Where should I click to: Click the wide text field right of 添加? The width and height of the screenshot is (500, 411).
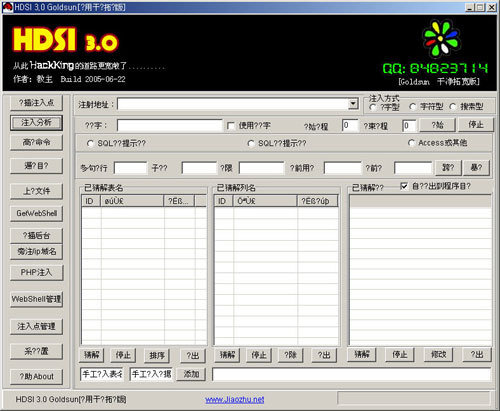(352, 374)
